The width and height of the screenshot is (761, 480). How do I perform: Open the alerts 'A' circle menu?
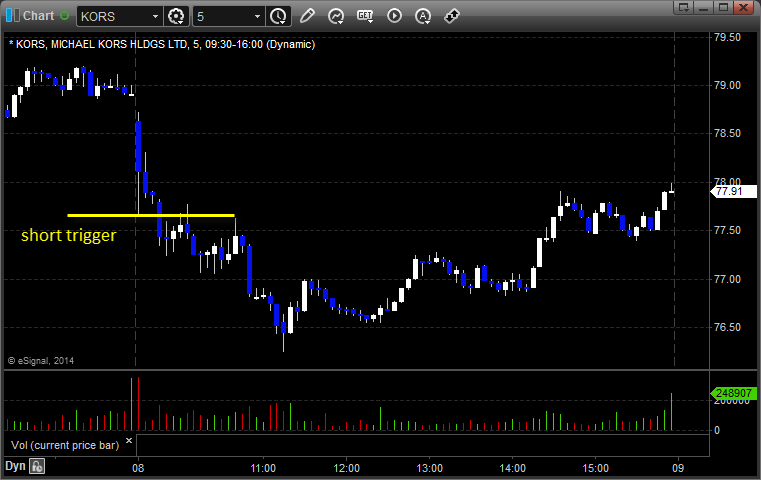(x=423, y=16)
